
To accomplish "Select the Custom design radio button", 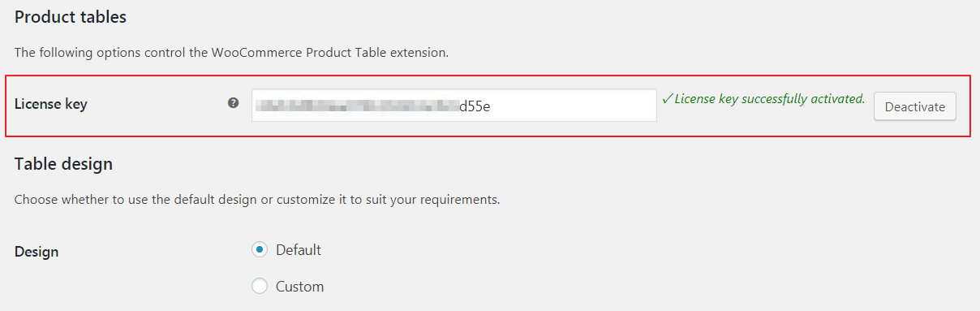I will [x=260, y=286].
